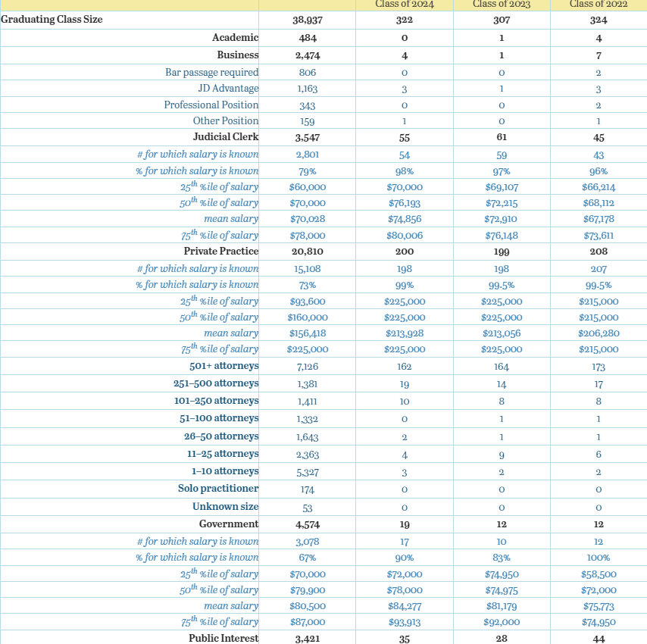The width and height of the screenshot is (647, 644).
Task: Click the Solo practitioner row label
Action: pos(218,489)
